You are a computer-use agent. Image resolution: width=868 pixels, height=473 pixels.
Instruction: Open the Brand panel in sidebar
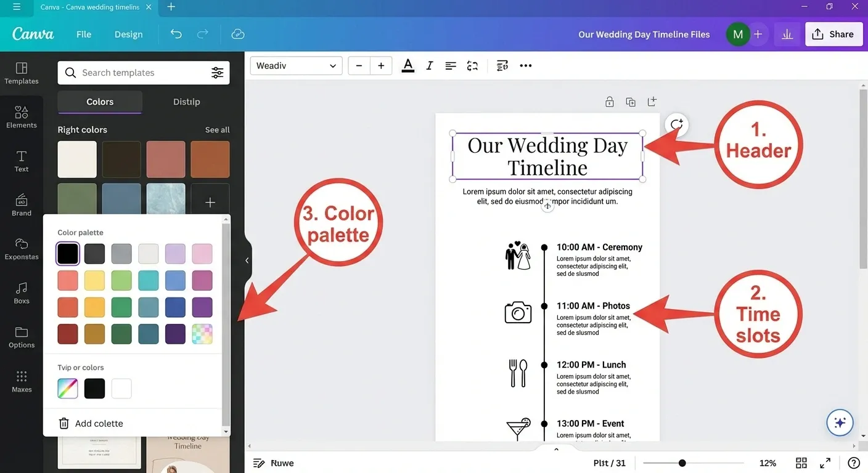pyautogui.click(x=22, y=205)
